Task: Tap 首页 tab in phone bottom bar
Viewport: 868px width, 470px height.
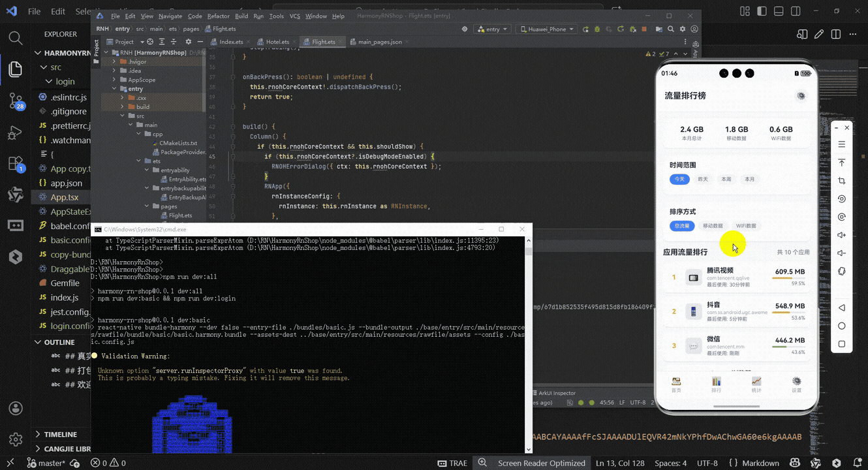Action: coord(676,384)
